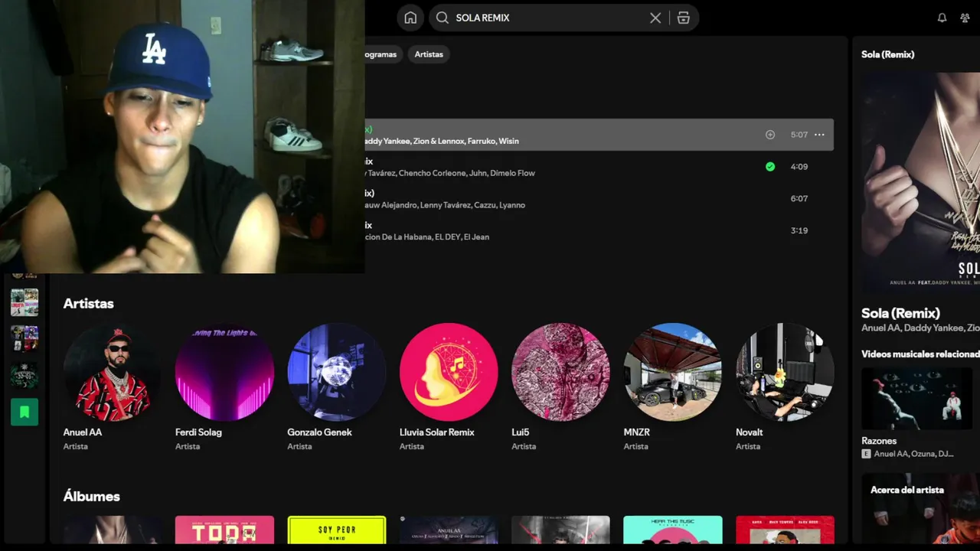The width and height of the screenshot is (980, 551).
Task: Open more options on 5:07 track
Action: [x=819, y=135]
